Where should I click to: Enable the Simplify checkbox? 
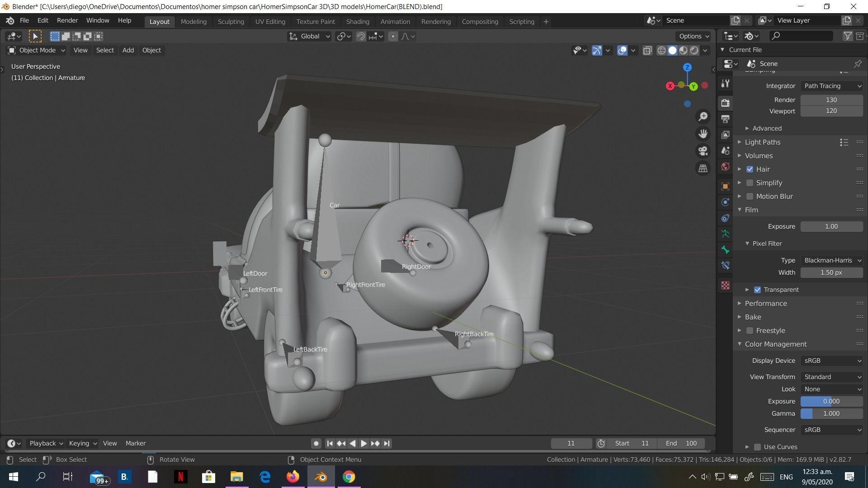click(750, 183)
